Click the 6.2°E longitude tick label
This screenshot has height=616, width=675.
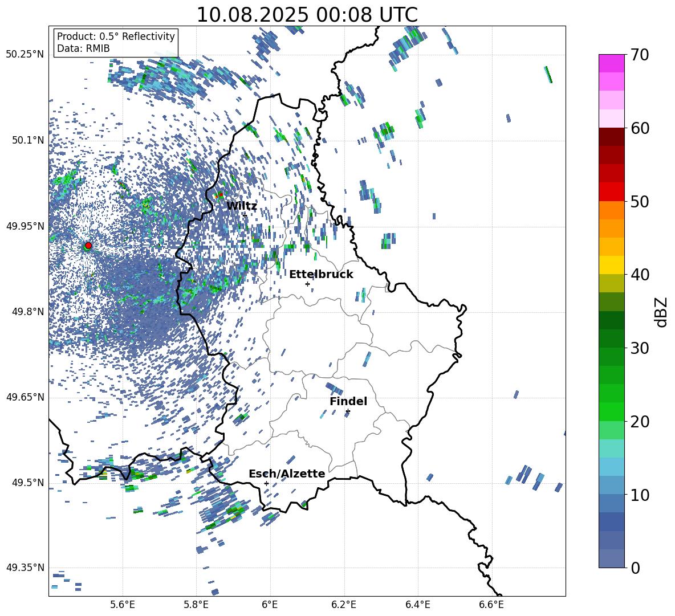pyautogui.click(x=344, y=605)
